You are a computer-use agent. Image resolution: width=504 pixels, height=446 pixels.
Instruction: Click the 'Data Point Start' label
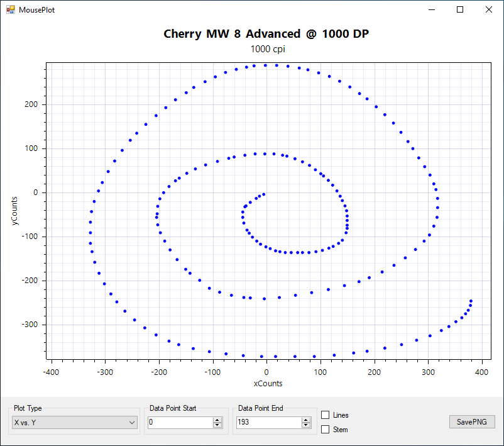click(173, 408)
